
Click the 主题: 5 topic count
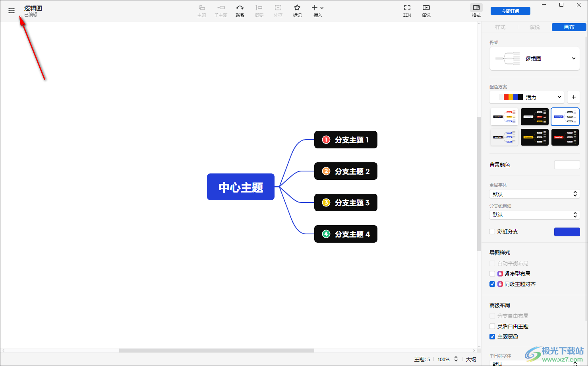coord(422,359)
